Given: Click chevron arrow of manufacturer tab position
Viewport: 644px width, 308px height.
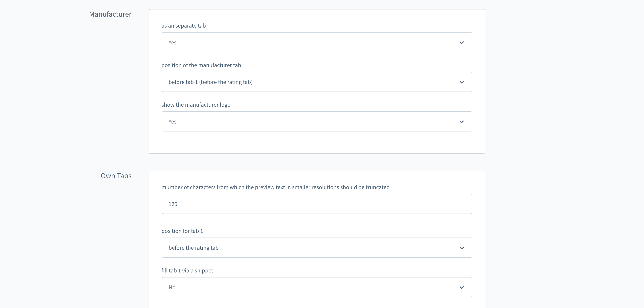Looking at the screenshot, I should (462, 82).
